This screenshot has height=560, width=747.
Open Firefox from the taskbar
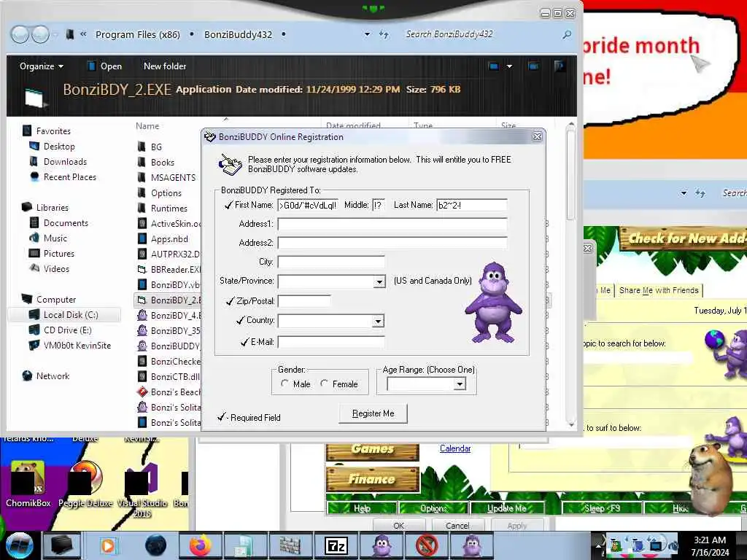[201, 545]
